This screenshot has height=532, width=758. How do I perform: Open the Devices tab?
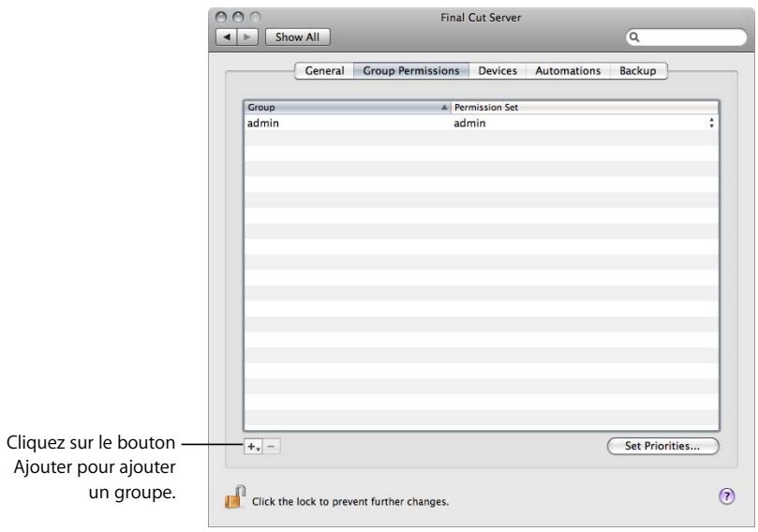(498, 70)
